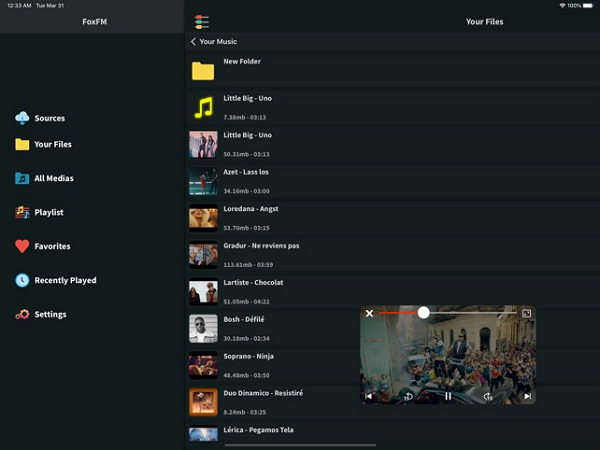Go back via Your Music chevron
Image resolution: width=600 pixels, height=450 pixels.
[194, 42]
